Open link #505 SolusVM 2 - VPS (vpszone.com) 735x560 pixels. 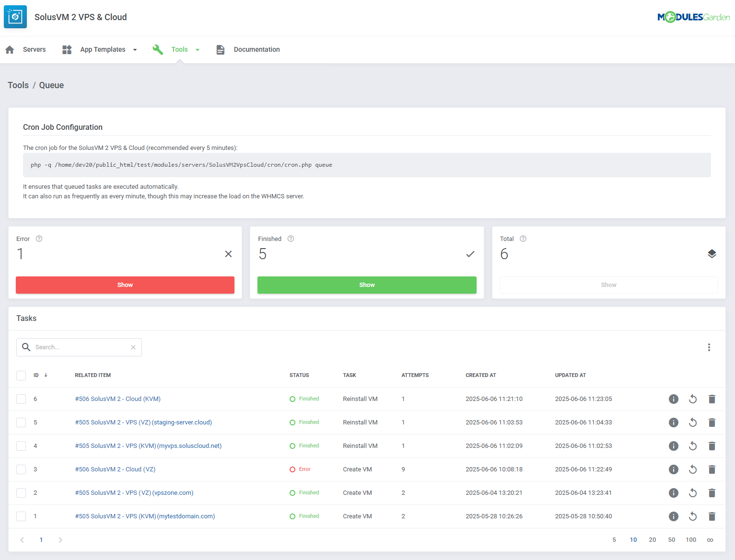[134, 492]
